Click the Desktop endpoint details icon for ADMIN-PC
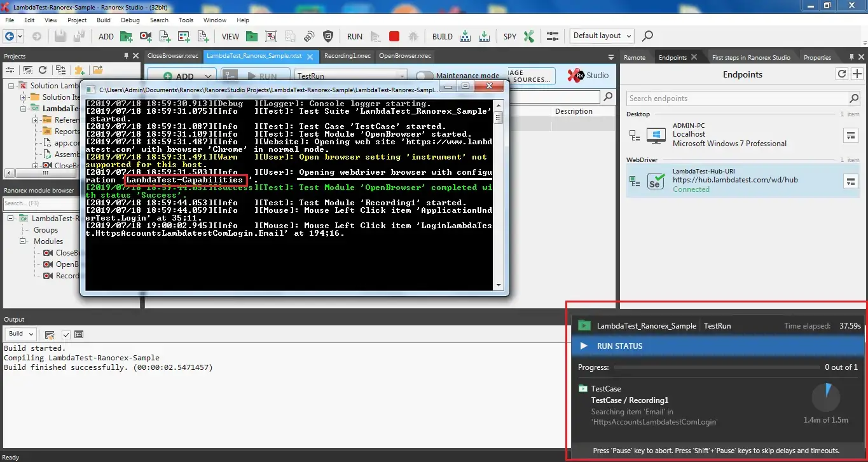This screenshot has width=868, height=462. (851, 135)
